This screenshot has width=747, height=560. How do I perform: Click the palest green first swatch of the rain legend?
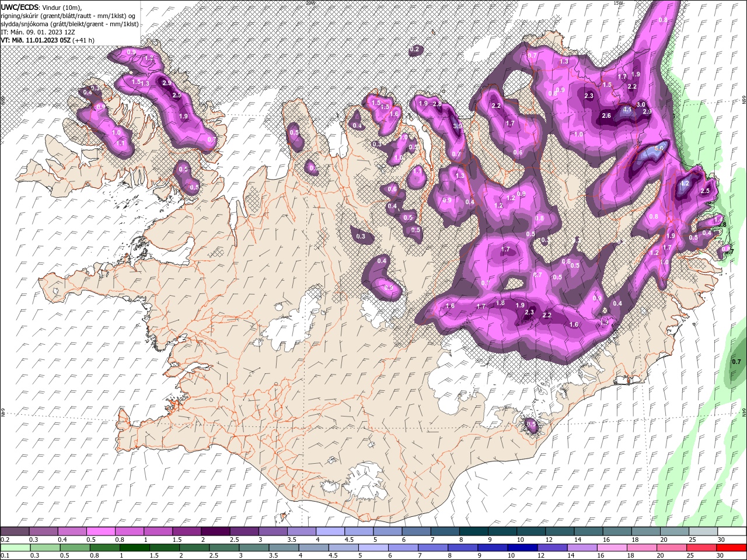coord(15,548)
